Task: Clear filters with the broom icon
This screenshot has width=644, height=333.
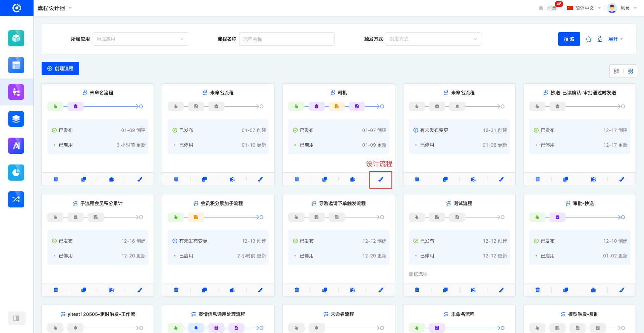Action: click(x=600, y=39)
